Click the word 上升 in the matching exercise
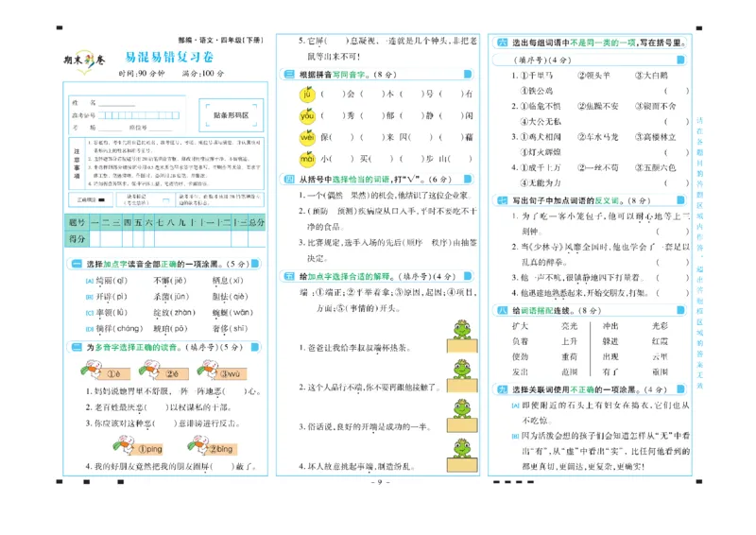 tap(570, 341)
